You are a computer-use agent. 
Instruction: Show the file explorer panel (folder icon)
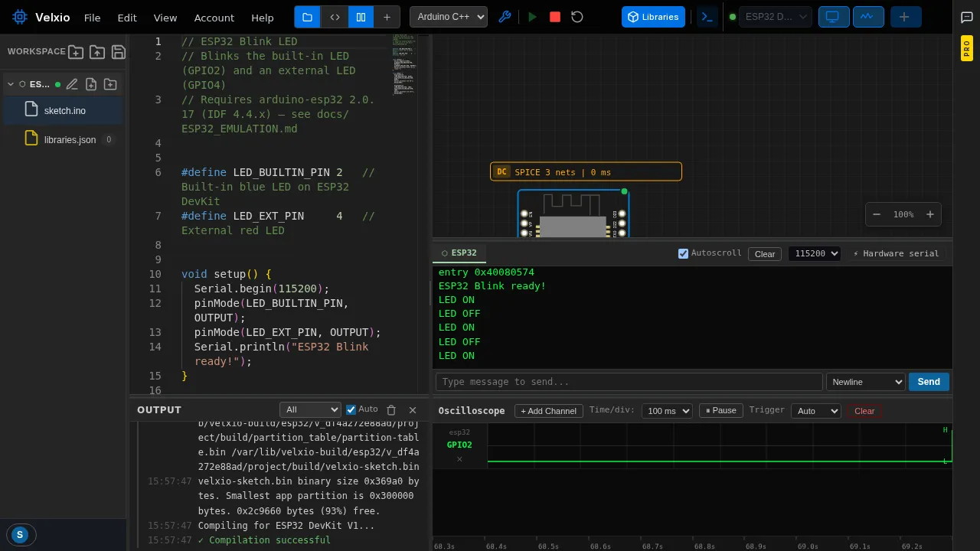(307, 17)
